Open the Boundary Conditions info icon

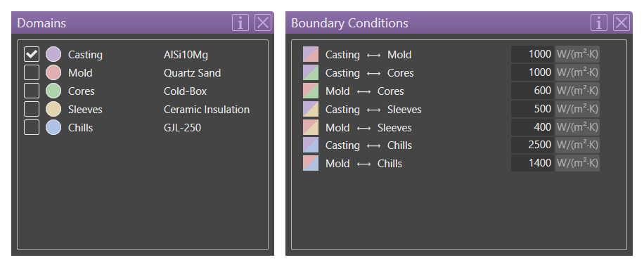(599, 22)
